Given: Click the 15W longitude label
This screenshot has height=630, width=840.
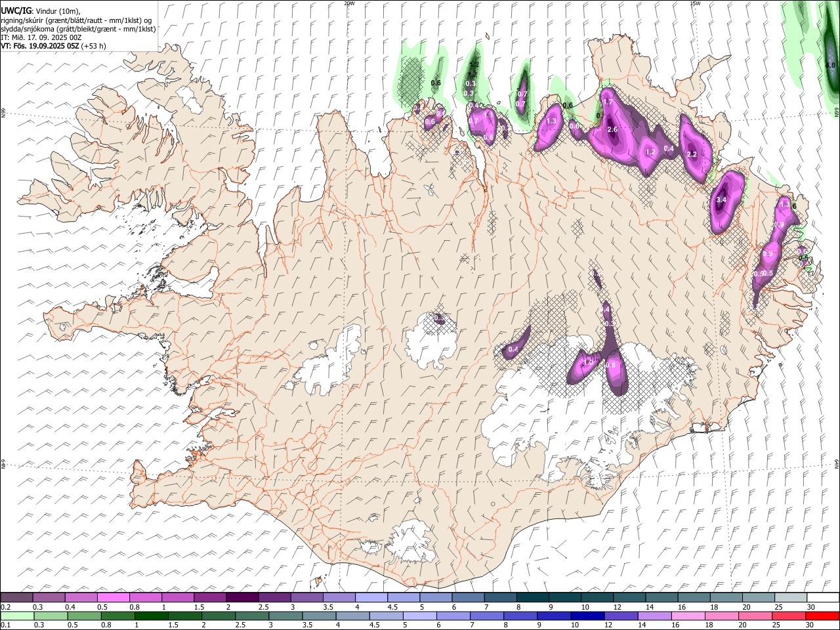Looking at the screenshot, I should 695,3.
